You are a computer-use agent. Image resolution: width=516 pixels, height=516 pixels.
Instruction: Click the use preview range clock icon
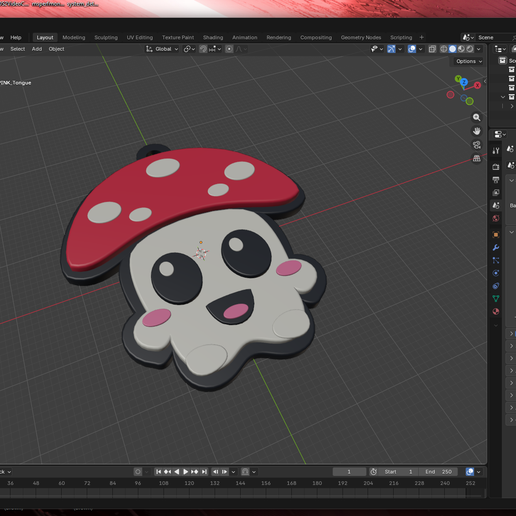tap(373, 472)
